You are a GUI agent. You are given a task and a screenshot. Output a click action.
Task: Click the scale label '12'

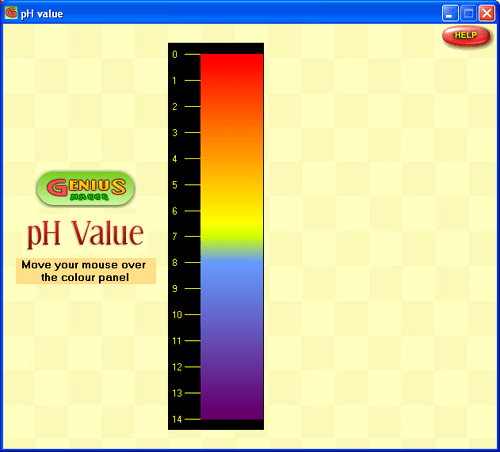tap(177, 367)
